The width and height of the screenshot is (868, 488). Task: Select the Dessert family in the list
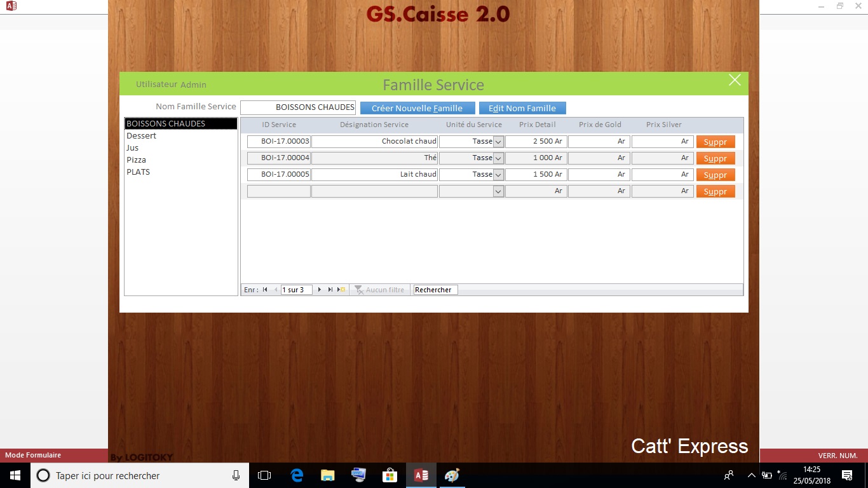[142, 136]
